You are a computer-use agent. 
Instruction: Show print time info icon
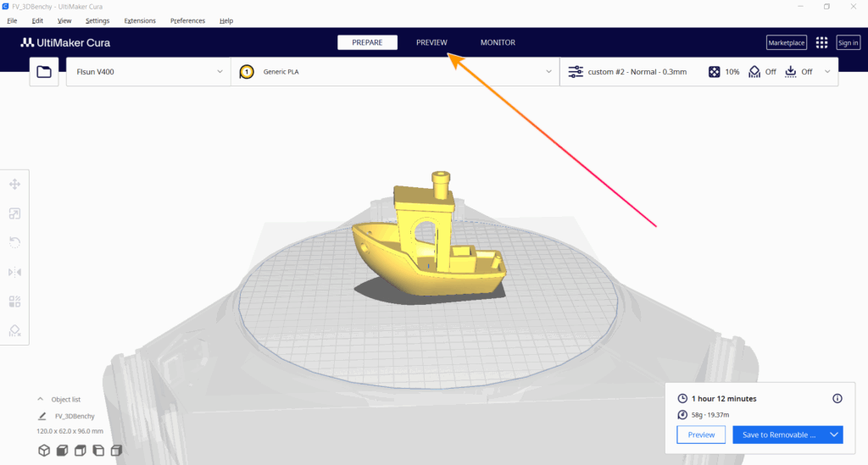pos(837,399)
